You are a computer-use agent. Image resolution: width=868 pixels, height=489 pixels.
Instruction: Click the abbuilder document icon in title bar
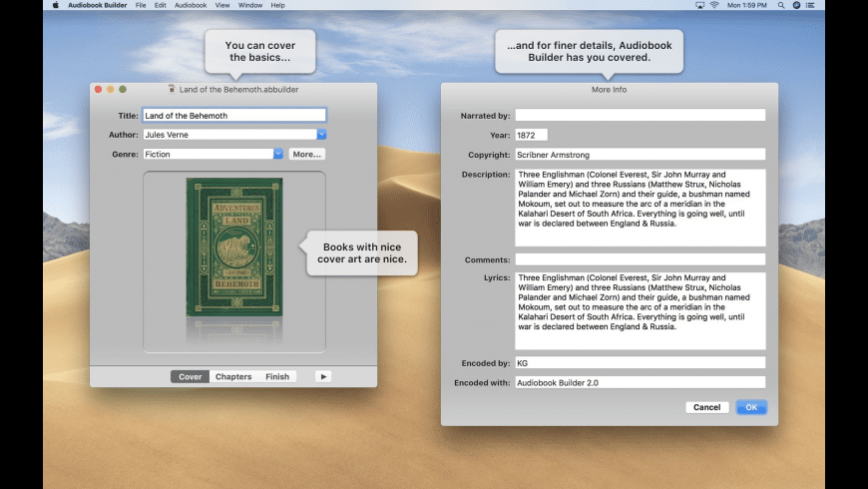pyautogui.click(x=172, y=89)
